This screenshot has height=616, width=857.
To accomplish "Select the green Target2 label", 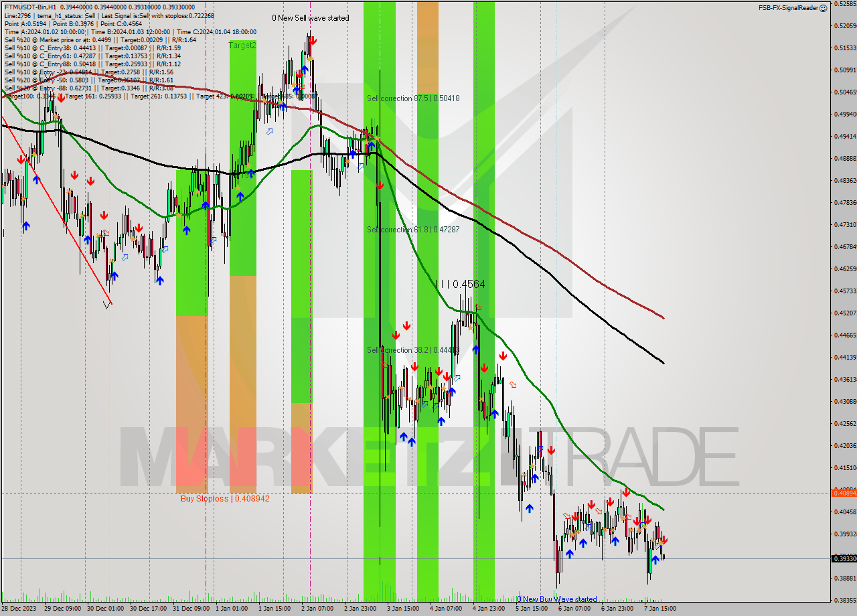I will 242,46.
